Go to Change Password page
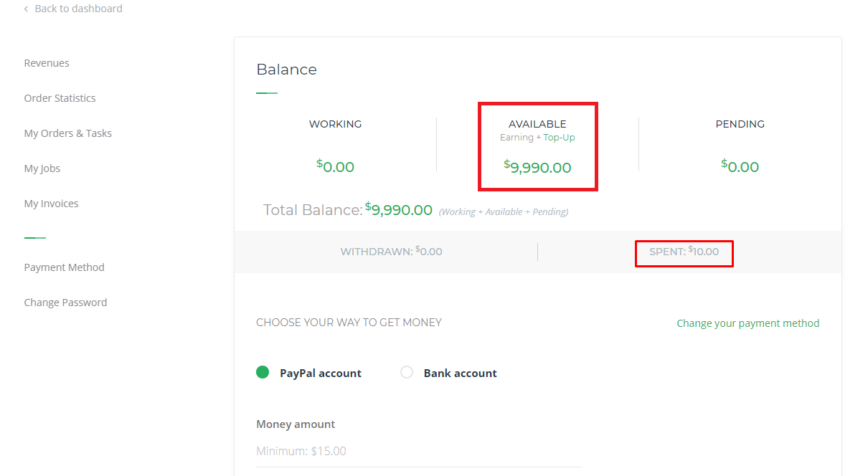 pos(65,303)
